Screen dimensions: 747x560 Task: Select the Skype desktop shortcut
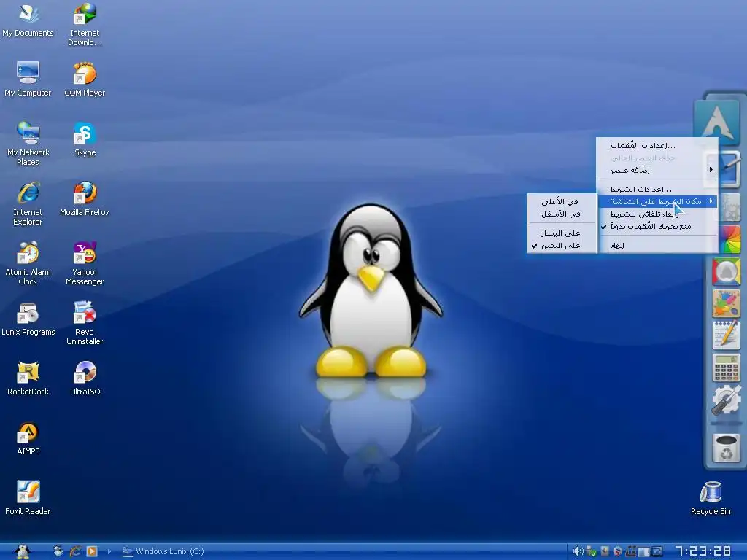(x=85, y=139)
